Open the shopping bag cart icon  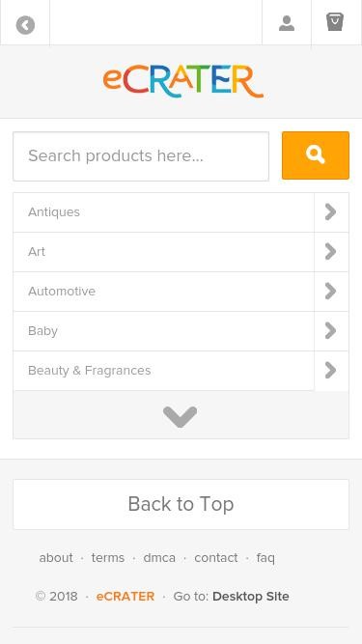coord(335,22)
